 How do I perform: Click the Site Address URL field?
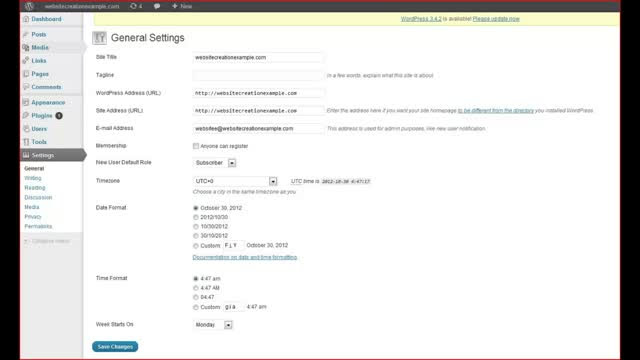pos(258,111)
